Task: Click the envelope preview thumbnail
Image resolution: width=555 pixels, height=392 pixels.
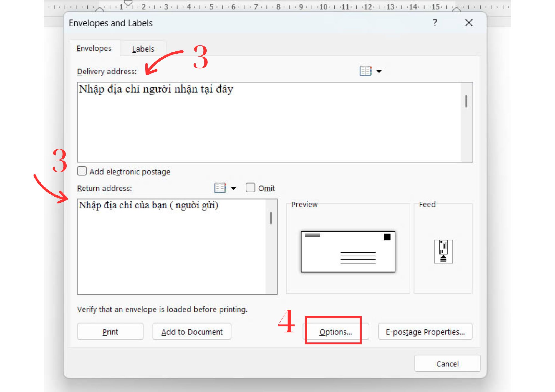Action: 348,251
